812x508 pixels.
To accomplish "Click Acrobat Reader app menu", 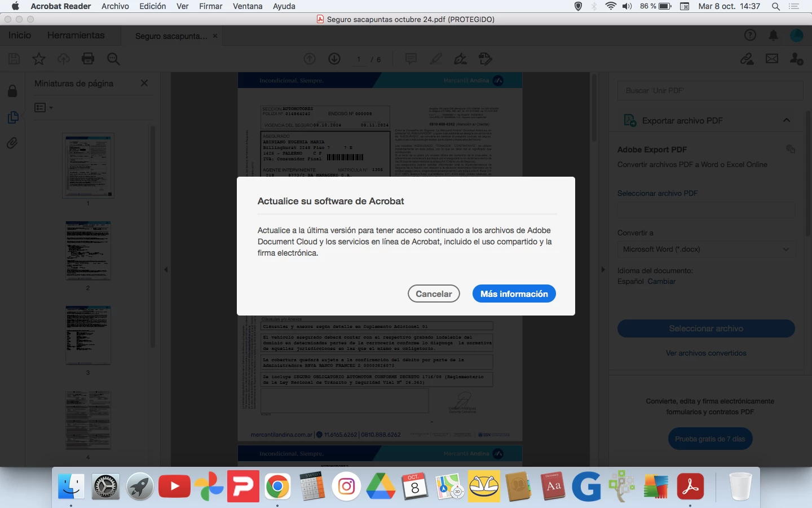I will pyautogui.click(x=61, y=6).
